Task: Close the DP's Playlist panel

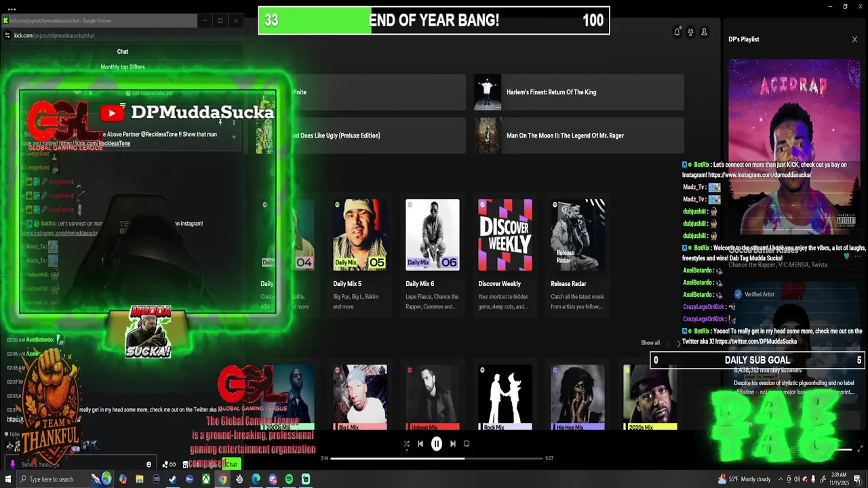Action: (854, 39)
